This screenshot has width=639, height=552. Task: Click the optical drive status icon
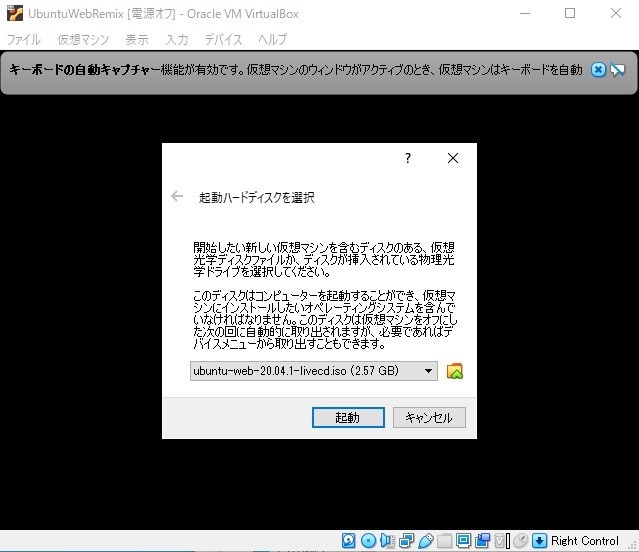coord(368,541)
